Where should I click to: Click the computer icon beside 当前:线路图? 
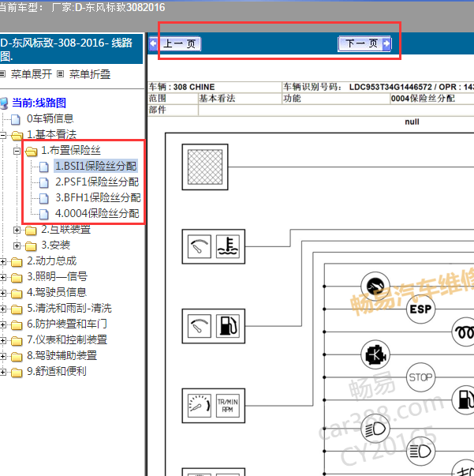click(x=4, y=103)
